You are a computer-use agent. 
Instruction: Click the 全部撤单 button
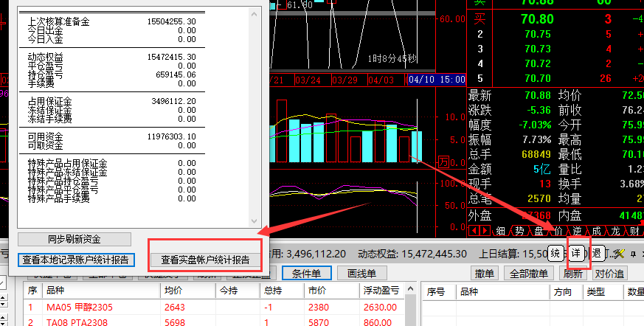point(528,274)
